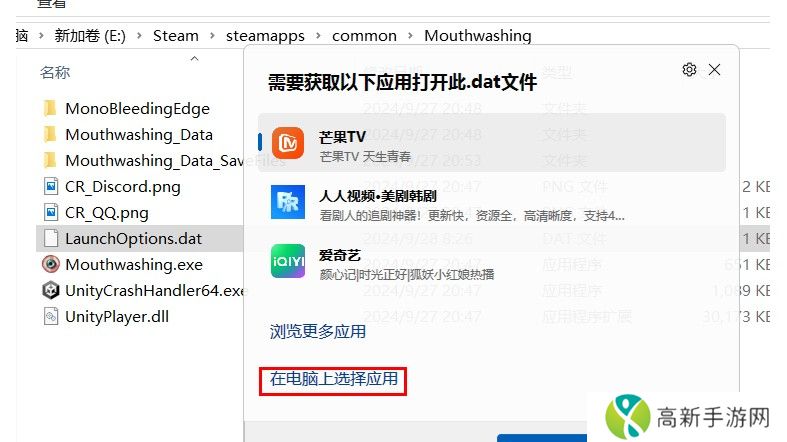Expand the chevron after Steam in the path
Viewport: 787px width, 442px height.
coord(212,36)
